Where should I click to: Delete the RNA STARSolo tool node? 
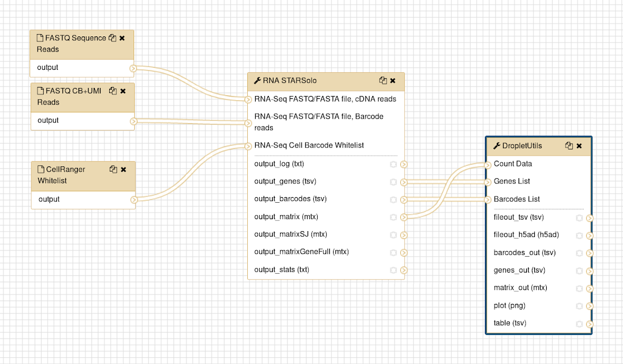pyautogui.click(x=393, y=81)
